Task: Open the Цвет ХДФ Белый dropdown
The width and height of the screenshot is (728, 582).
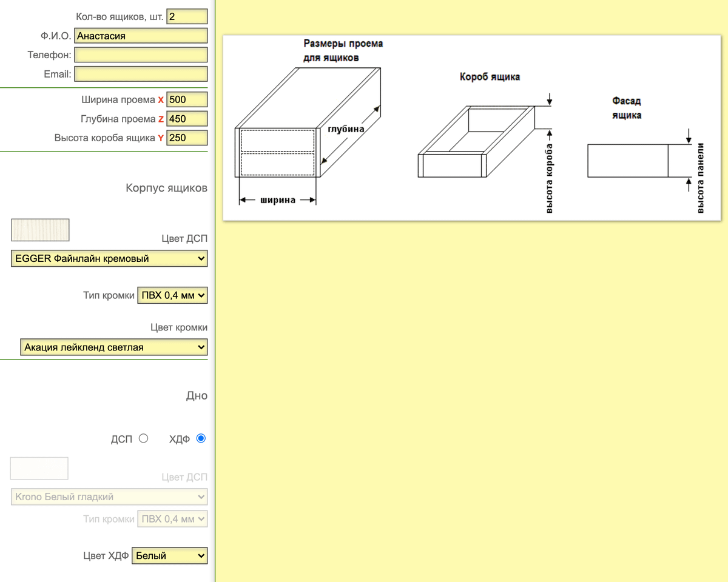Action: 169,555
